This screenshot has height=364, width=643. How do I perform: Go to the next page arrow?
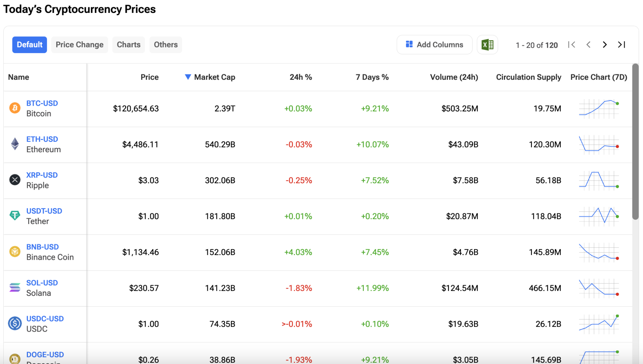tap(605, 45)
